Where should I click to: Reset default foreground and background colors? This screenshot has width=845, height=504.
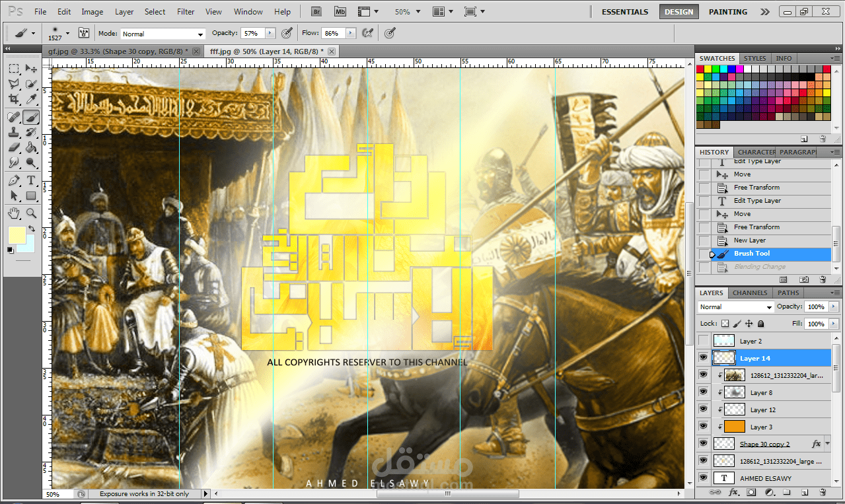[x=11, y=250]
